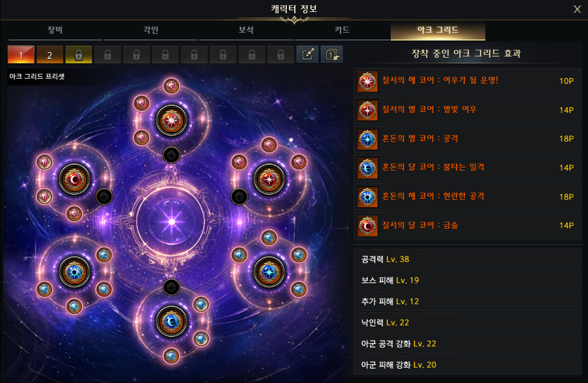This screenshot has height=383, width=588.
Task: Click the central purple star orb
Action: (x=171, y=221)
